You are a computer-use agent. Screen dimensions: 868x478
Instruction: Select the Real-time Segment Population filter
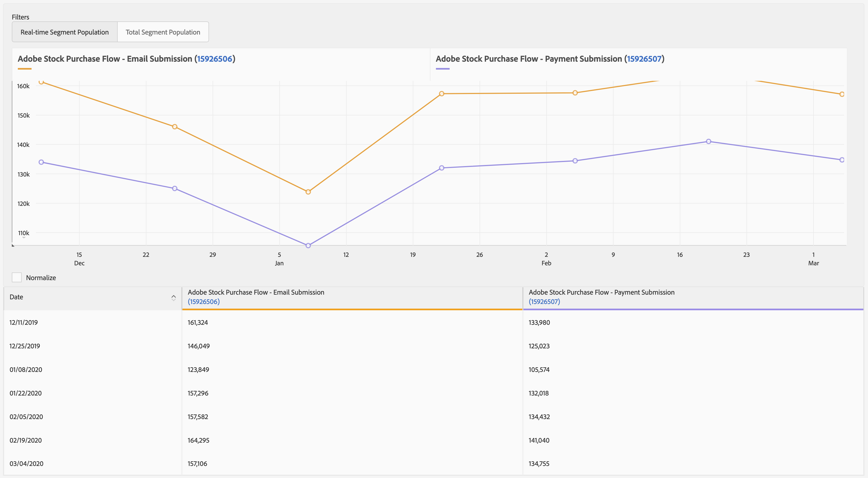coord(65,32)
